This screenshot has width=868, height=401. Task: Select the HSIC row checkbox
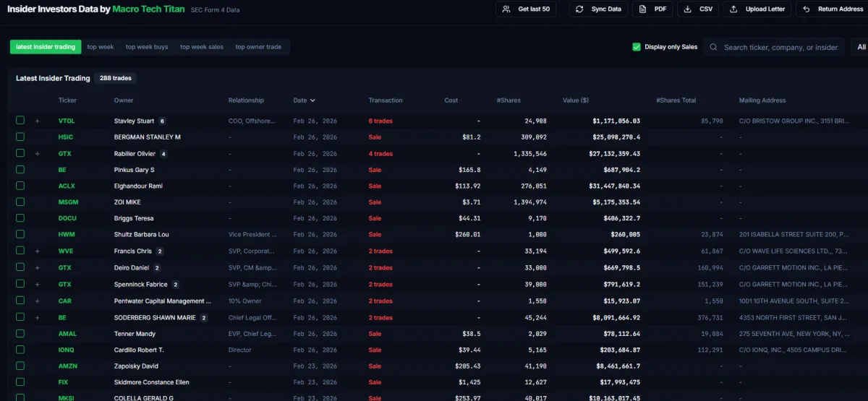click(20, 137)
